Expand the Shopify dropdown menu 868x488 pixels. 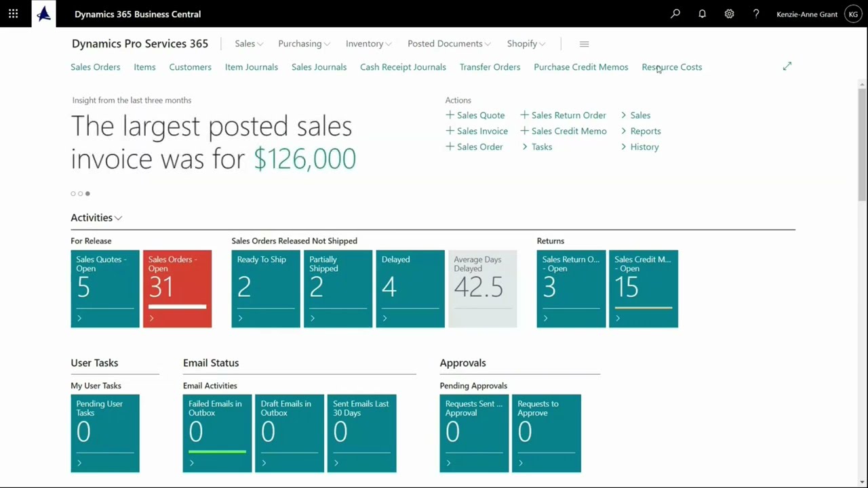click(526, 44)
